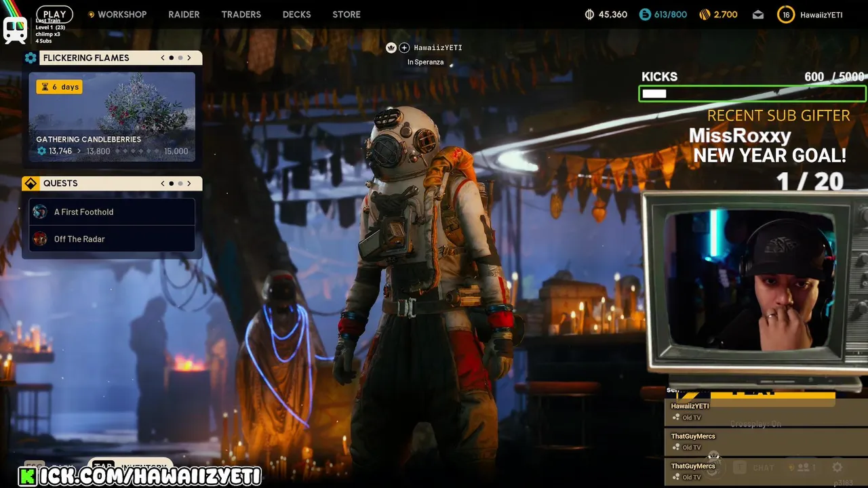Go to the TRADERS tab
Viewport: 868px width, 488px height.
point(241,14)
